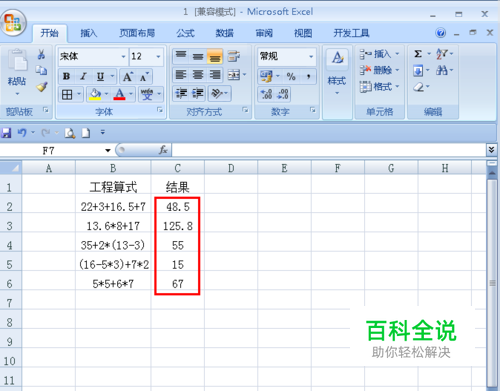Toggle Bold formatting
The height and width of the screenshot is (391, 500).
pyautogui.click(x=66, y=76)
